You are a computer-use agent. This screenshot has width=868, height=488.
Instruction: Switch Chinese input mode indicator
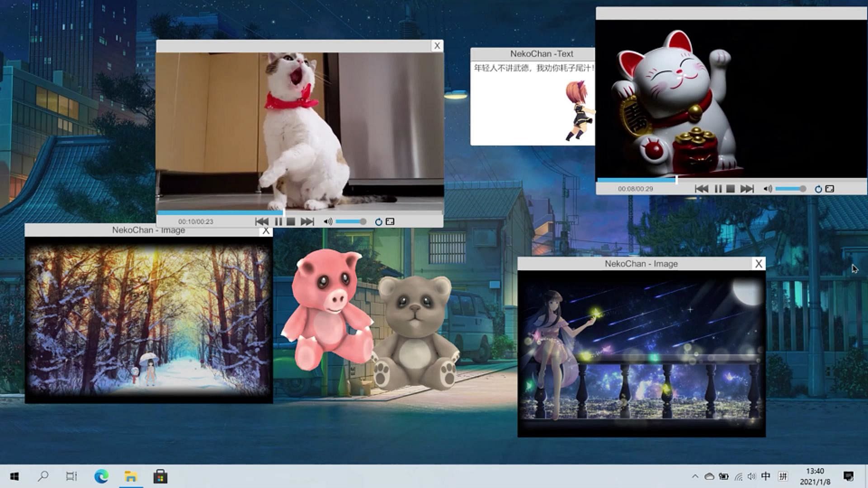[x=766, y=476]
